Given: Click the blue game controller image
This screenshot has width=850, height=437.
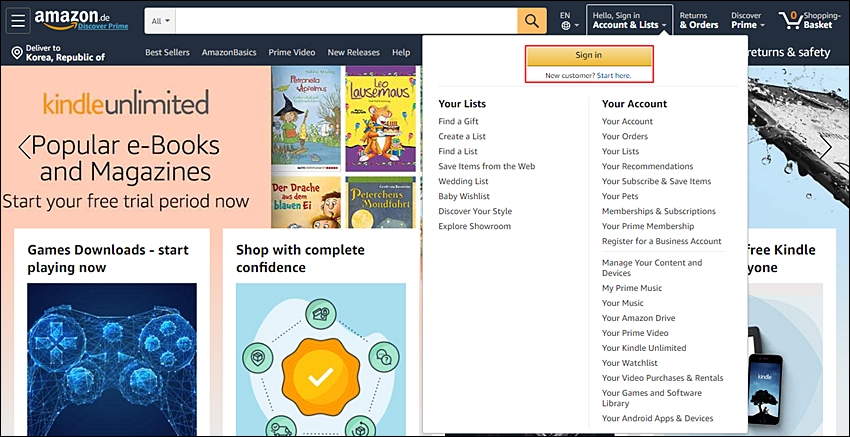Looking at the screenshot, I should click(x=112, y=359).
